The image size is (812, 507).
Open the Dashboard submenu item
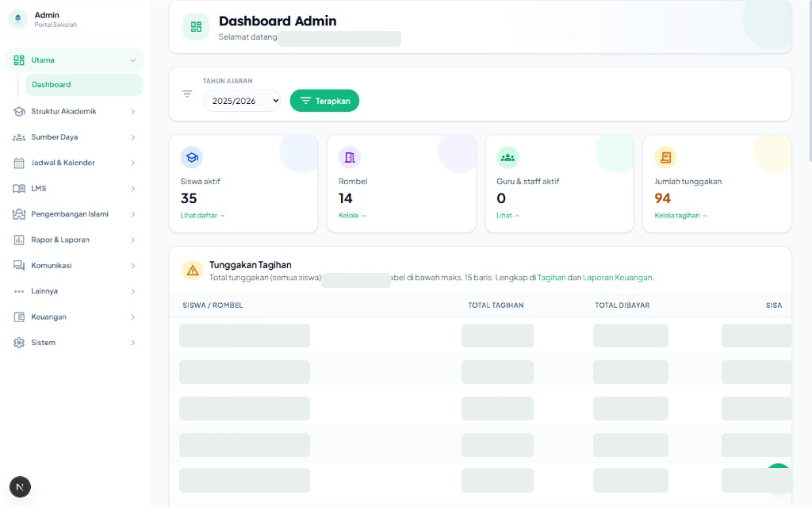[x=84, y=84]
